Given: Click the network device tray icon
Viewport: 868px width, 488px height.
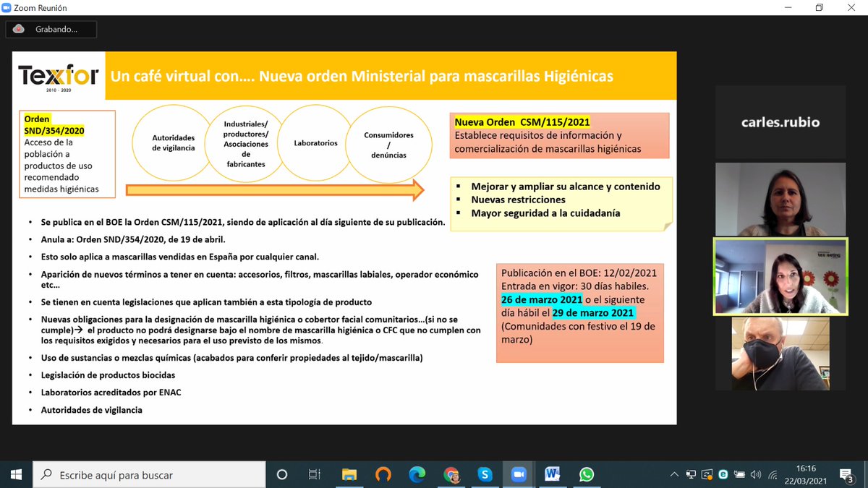Looking at the screenshot, I should tap(691, 475).
